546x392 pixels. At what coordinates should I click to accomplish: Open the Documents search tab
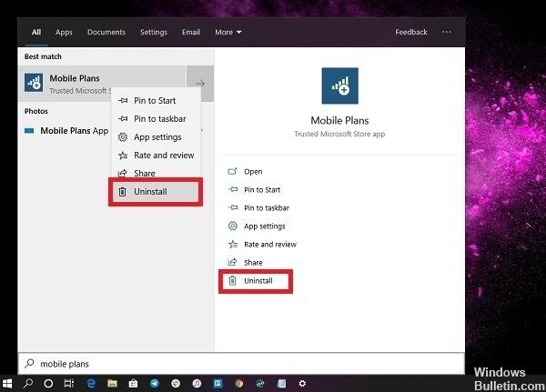[x=106, y=33]
